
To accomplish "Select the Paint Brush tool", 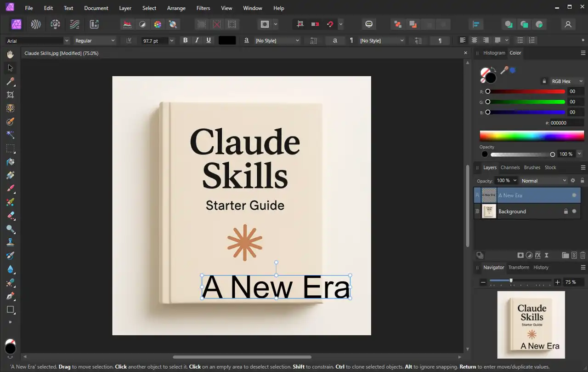I will pos(10,189).
